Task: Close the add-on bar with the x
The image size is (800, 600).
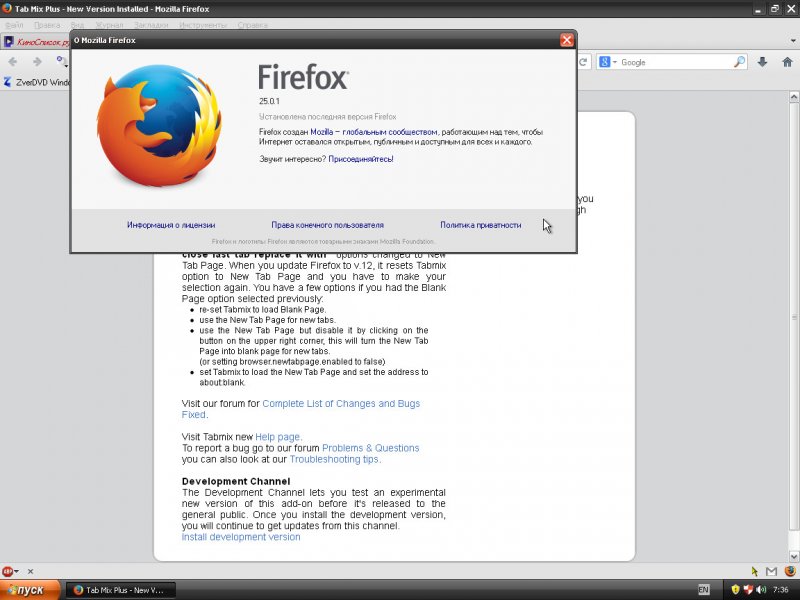Action: click(x=31, y=571)
